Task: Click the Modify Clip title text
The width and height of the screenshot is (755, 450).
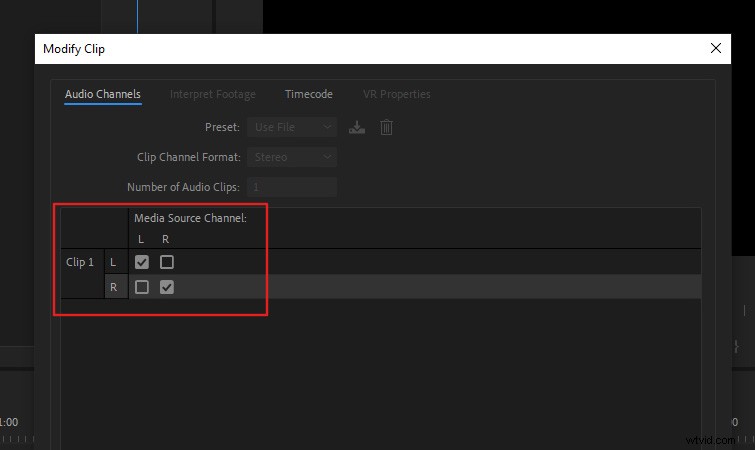Action: pyautogui.click(x=74, y=49)
